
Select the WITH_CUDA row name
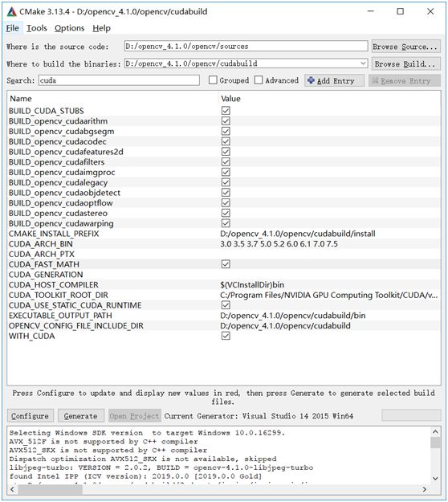click(31, 337)
